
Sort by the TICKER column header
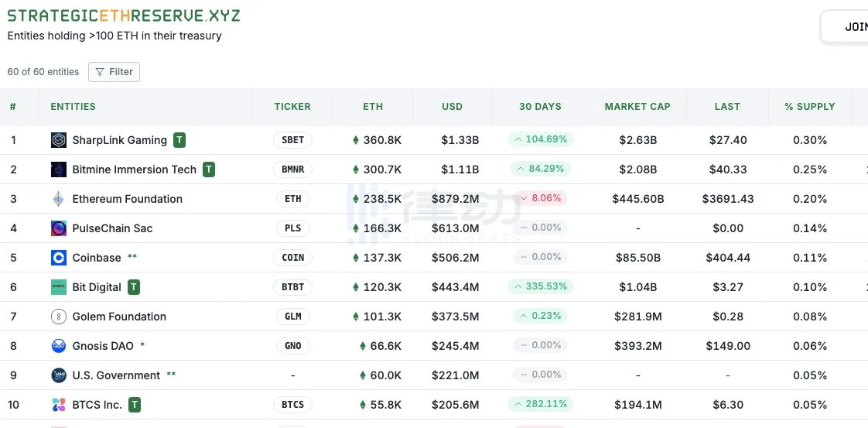tap(292, 107)
